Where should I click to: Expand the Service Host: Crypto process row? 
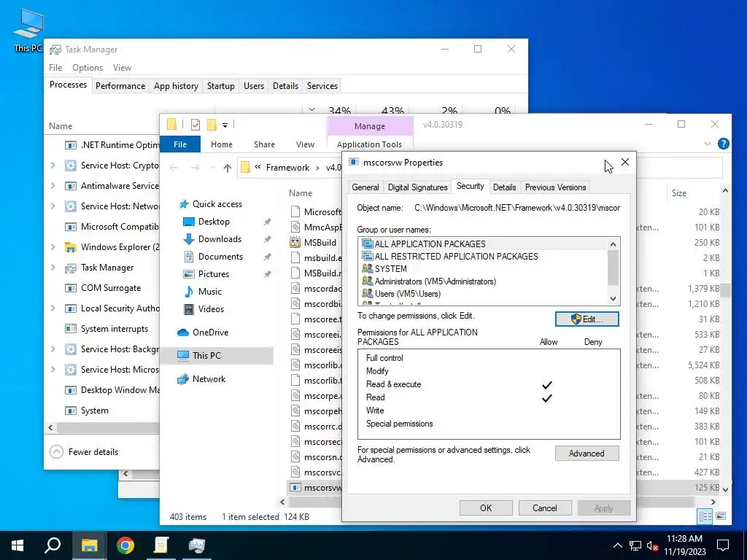53,166
